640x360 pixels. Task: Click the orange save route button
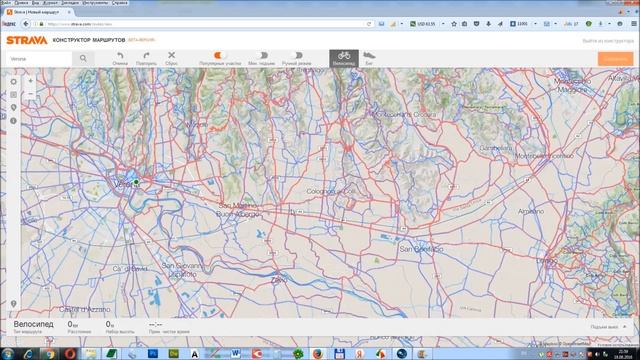(616, 59)
